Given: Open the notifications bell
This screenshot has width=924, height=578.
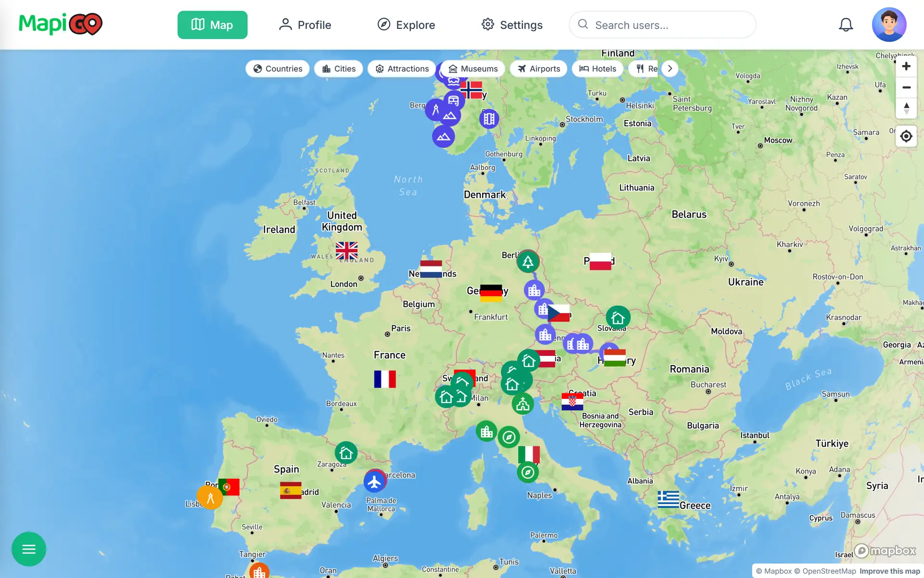Looking at the screenshot, I should coord(846,25).
